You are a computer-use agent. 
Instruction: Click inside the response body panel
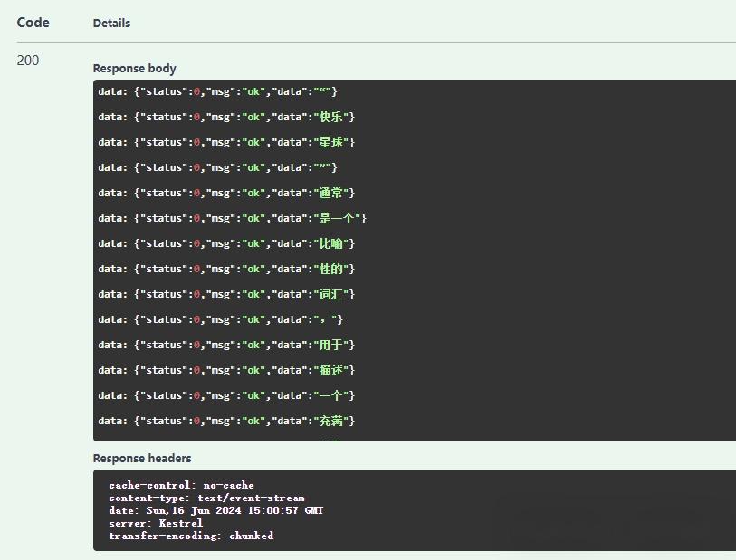coord(407,262)
